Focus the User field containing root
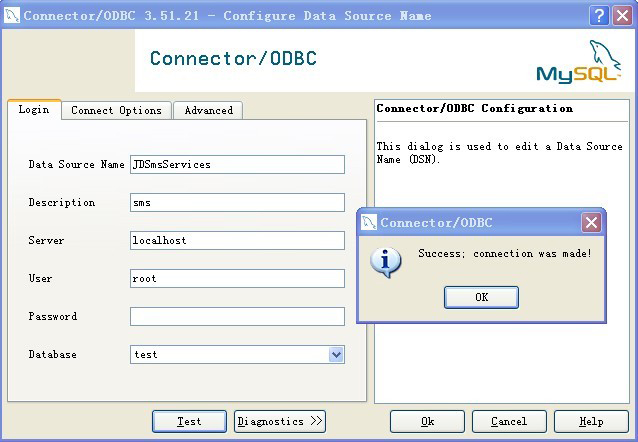This screenshot has width=638, height=442. [x=237, y=278]
